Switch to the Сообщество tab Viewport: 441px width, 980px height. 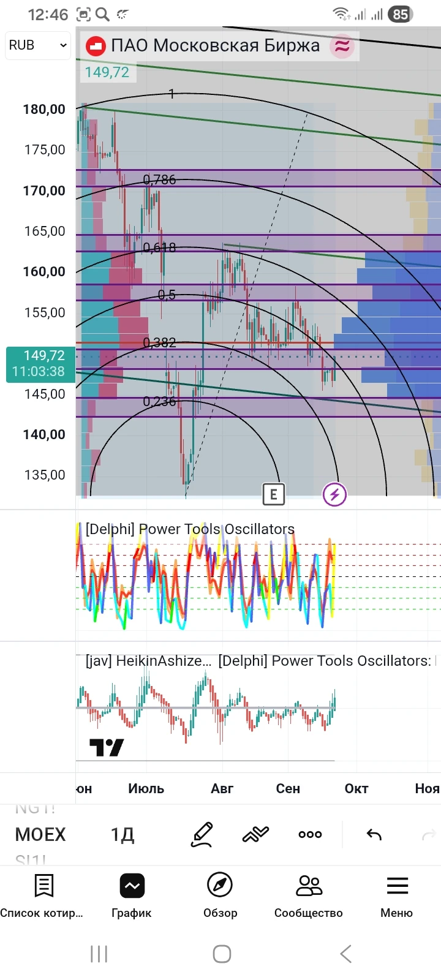pyautogui.click(x=309, y=896)
